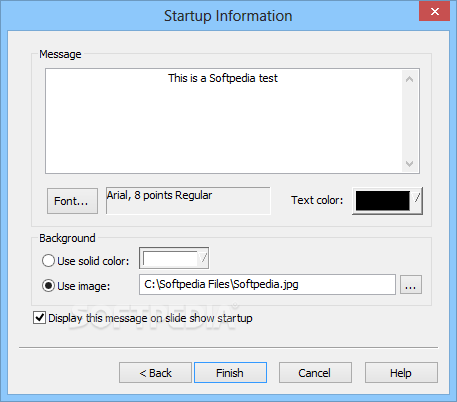Image resolution: width=457 pixels, height=402 pixels.
Task: Open Help for Startup Information
Action: coord(401,373)
